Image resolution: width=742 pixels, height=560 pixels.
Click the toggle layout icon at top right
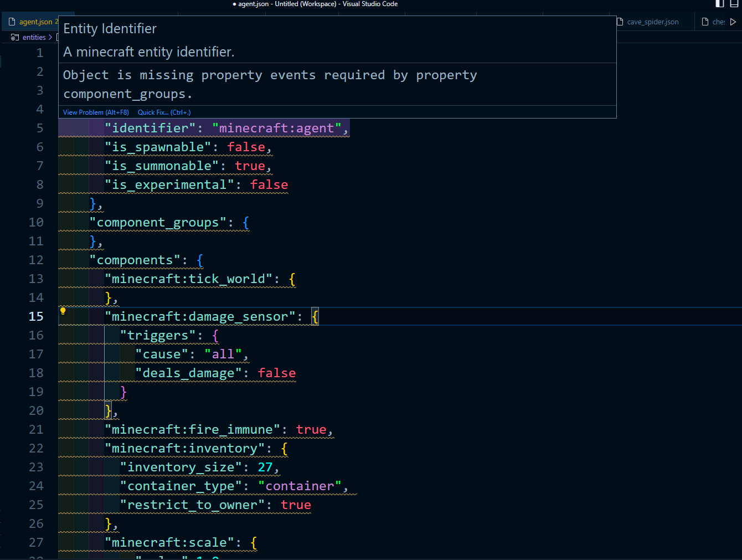click(x=734, y=4)
